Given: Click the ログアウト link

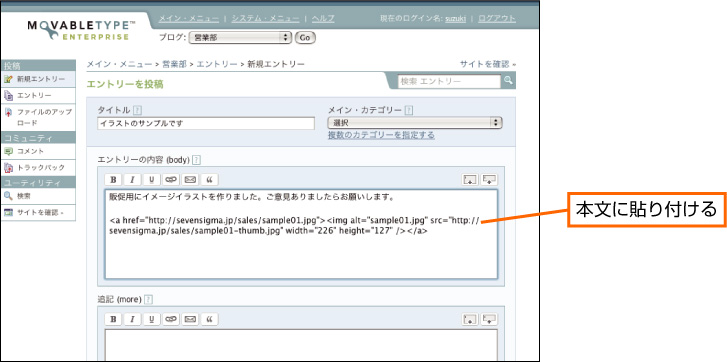Looking at the screenshot, I should [497, 19].
